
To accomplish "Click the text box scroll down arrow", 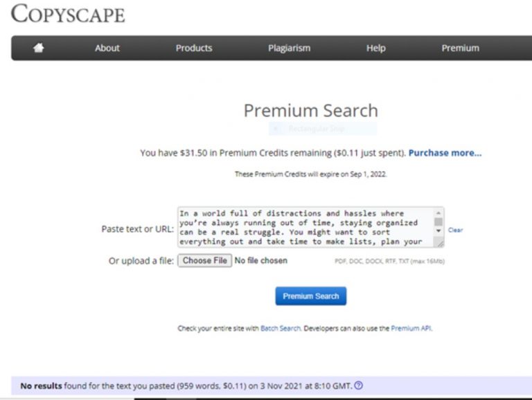I will point(438,231).
